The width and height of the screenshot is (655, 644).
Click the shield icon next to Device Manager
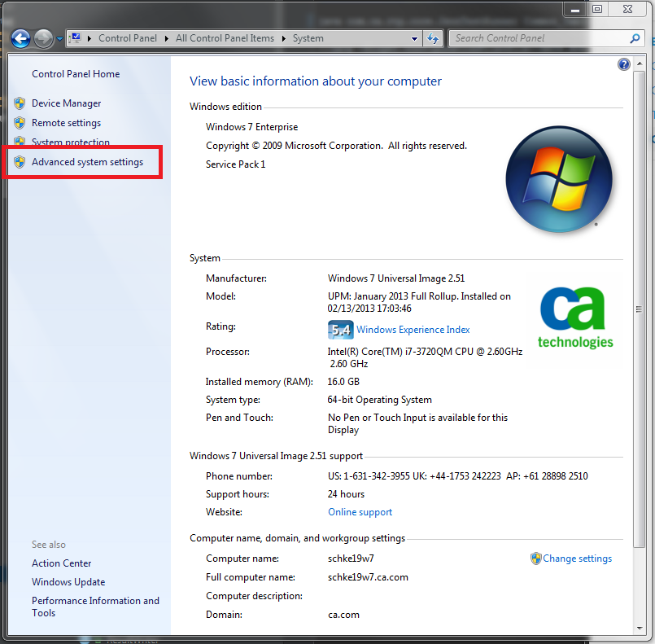coord(20,103)
